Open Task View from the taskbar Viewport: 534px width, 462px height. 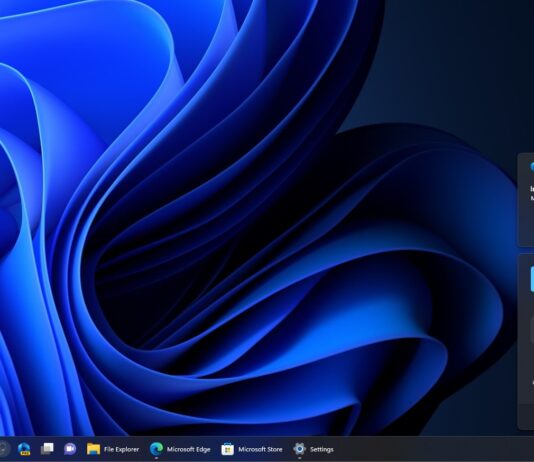pos(47,449)
